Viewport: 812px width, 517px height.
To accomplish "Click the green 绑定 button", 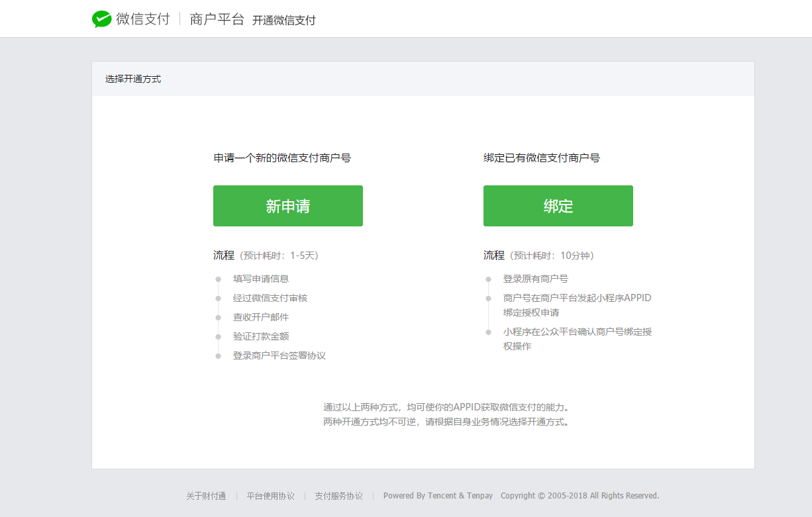I will [558, 206].
